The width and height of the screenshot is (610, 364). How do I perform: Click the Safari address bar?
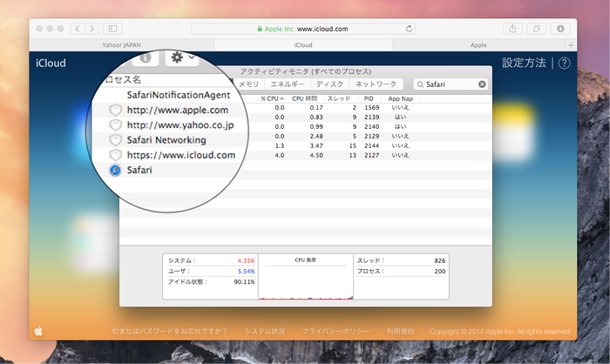tap(303, 29)
